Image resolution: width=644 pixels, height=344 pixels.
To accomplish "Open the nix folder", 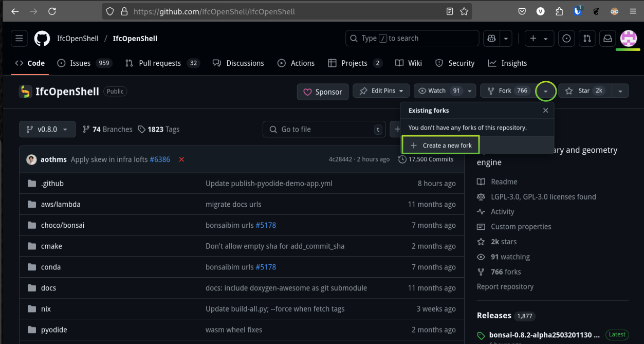I will pos(46,309).
